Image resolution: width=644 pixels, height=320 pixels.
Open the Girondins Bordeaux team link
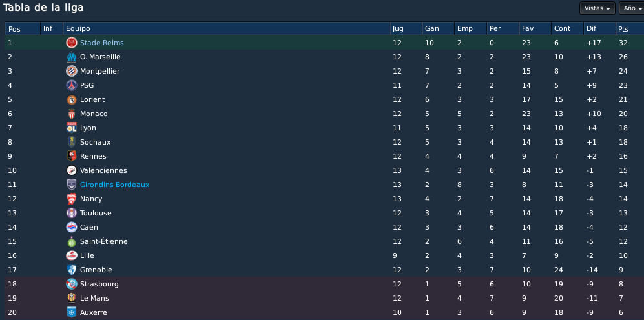click(x=114, y=185)
